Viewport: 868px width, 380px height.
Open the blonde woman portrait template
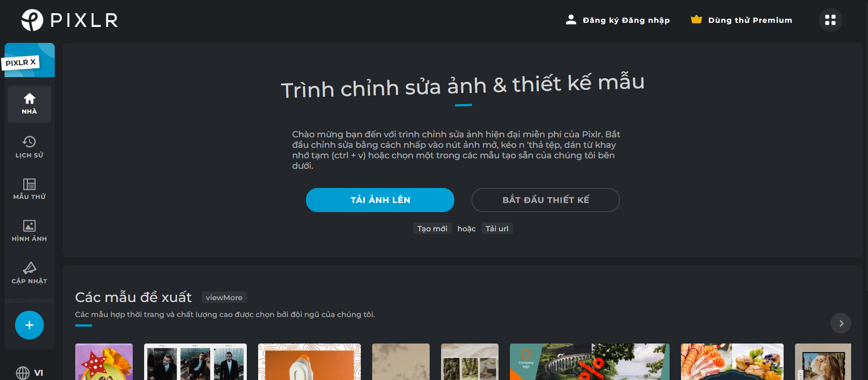click(x=823, y=362)
